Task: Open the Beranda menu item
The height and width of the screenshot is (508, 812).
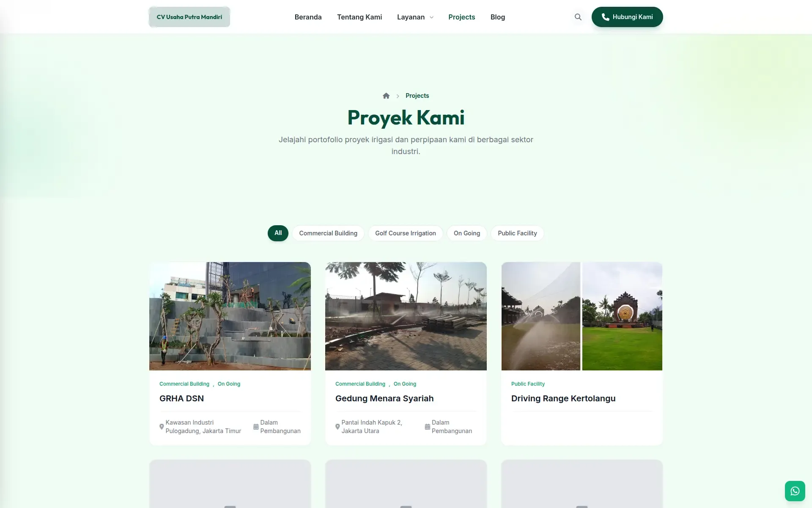Action: coord(308,17)
